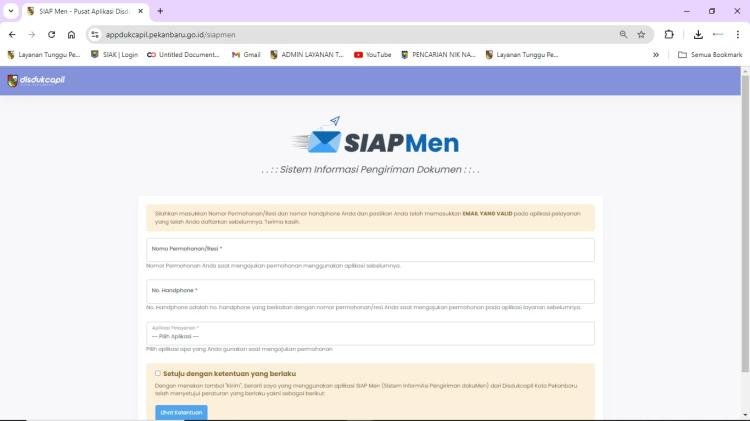Open the tab search dropdown arrow
Viewport: 750px width, 421px height.
11,11
